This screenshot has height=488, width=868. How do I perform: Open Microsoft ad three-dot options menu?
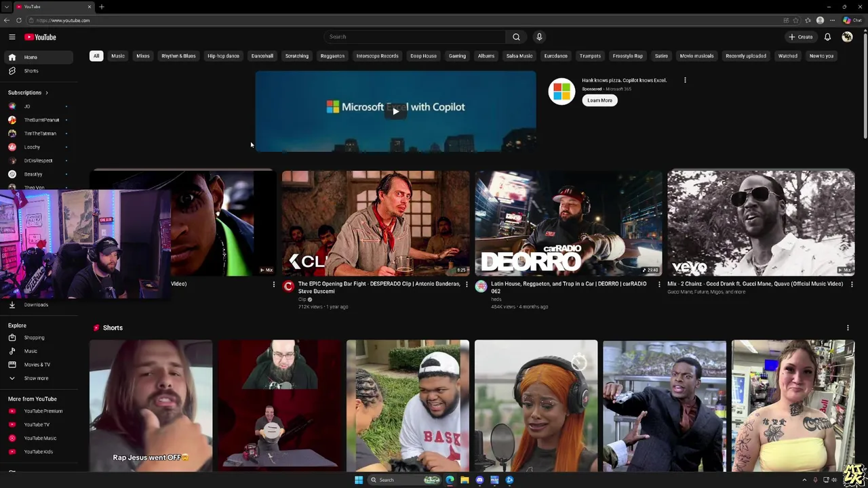(x=685, y=80)
